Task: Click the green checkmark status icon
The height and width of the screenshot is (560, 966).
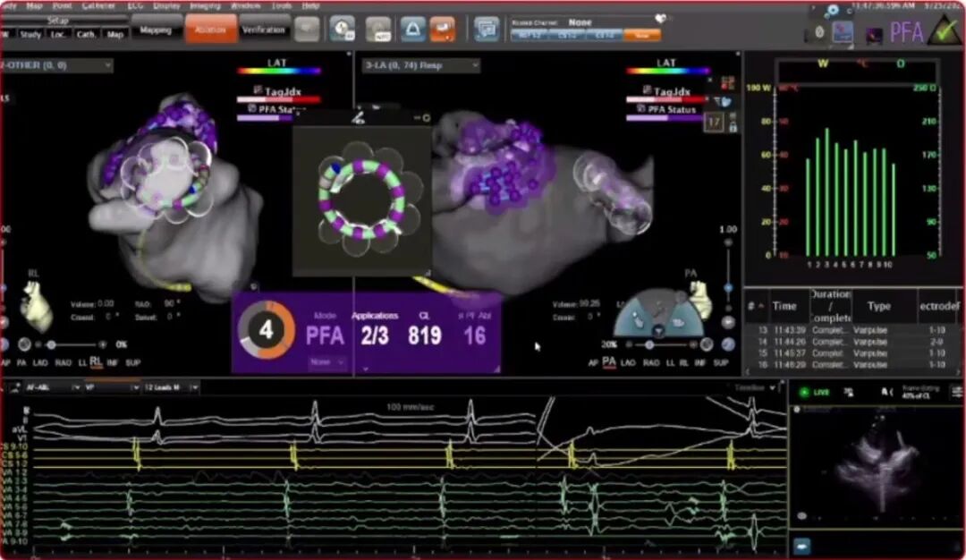Action: tap(942, 32)
